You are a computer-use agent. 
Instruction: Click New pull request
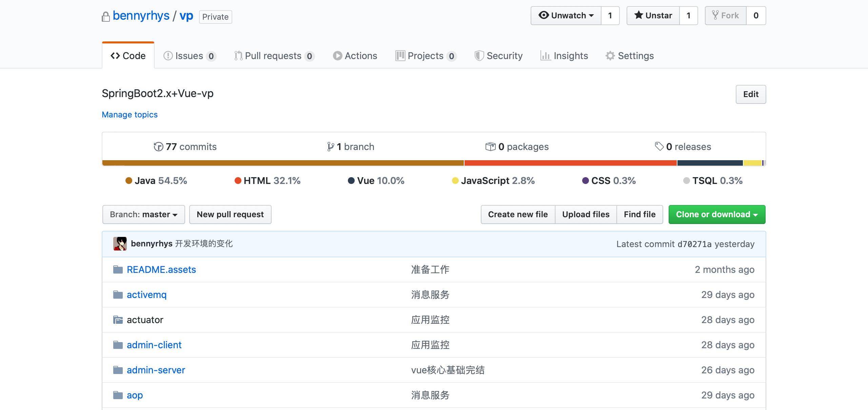(230, 215)
